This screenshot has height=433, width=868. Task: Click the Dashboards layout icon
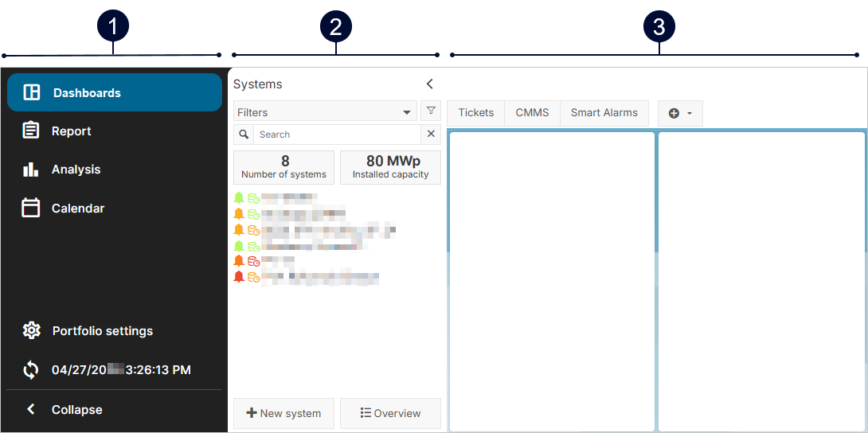[32, 92]
